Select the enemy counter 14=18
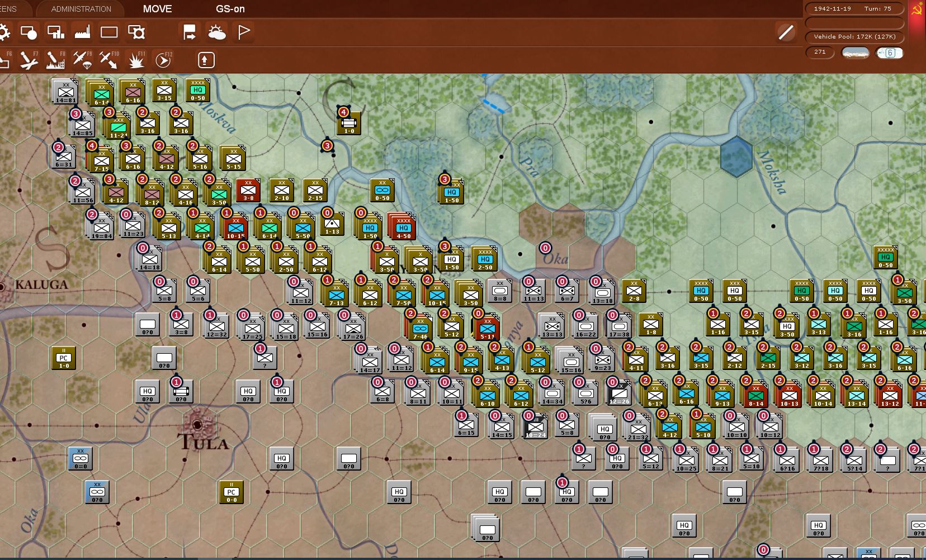The width and height of the screenshot is (926, 560). (149, 259)
